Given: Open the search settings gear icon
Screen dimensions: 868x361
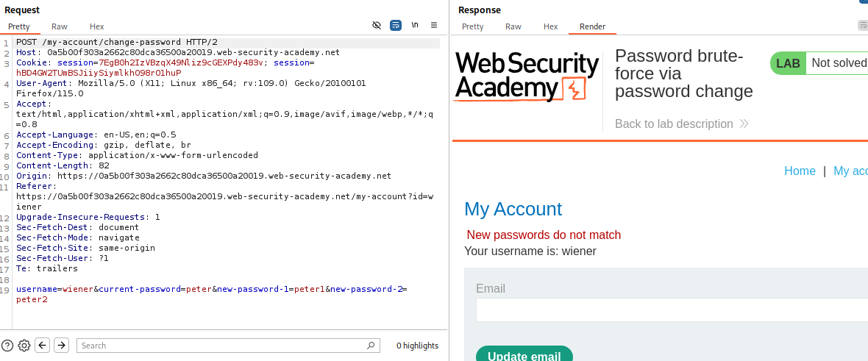Looking at the screenshot, I should click(24, 346).
